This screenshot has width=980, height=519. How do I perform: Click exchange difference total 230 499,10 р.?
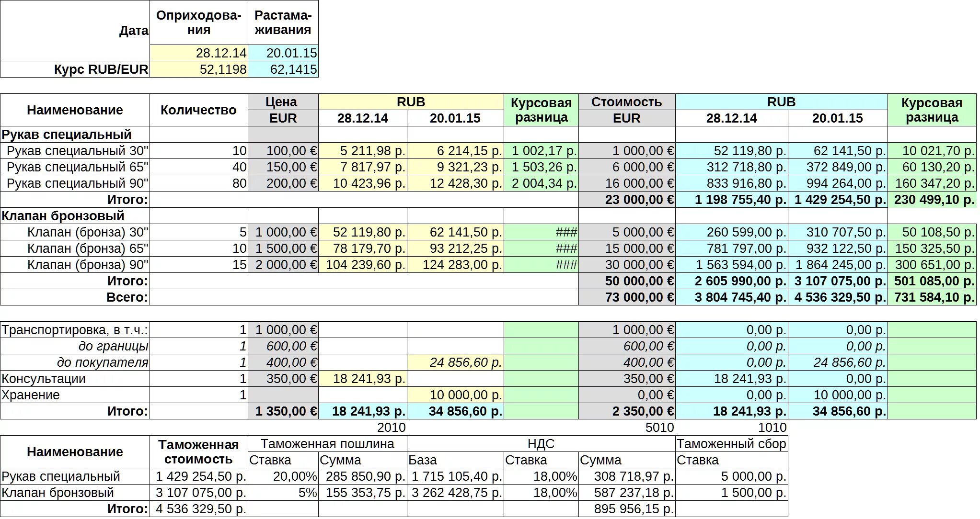point(932,200)
